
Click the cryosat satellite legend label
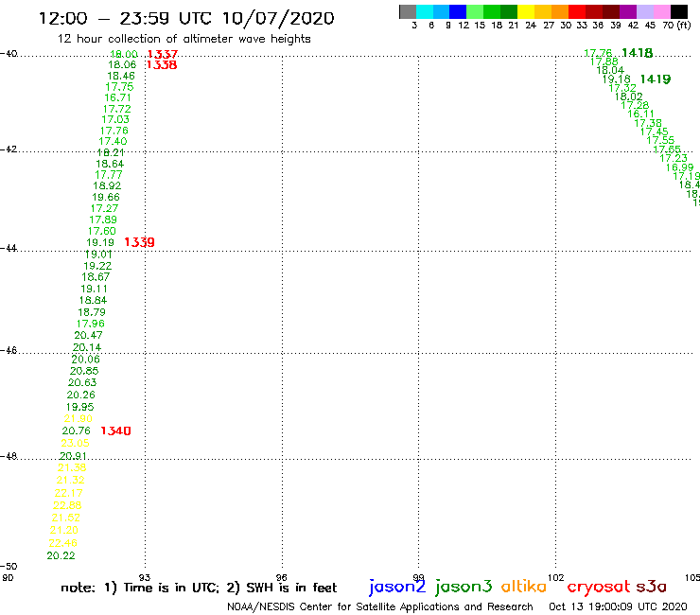[598, 588]
